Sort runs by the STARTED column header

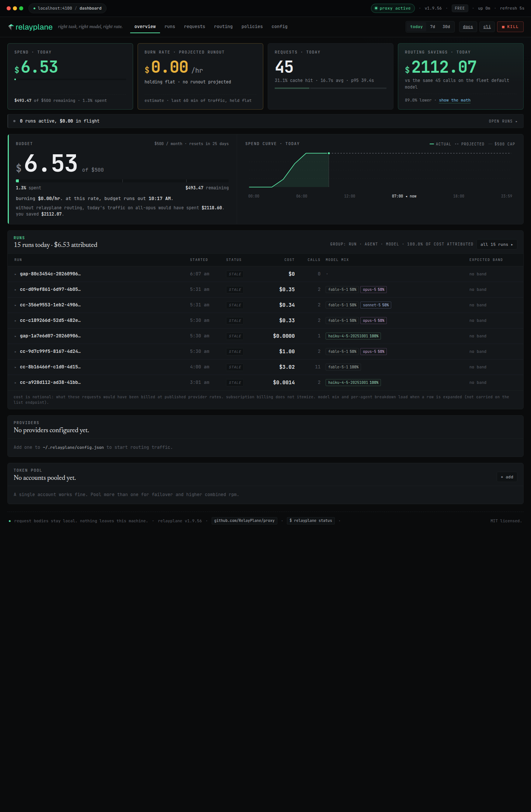point(199,260)
